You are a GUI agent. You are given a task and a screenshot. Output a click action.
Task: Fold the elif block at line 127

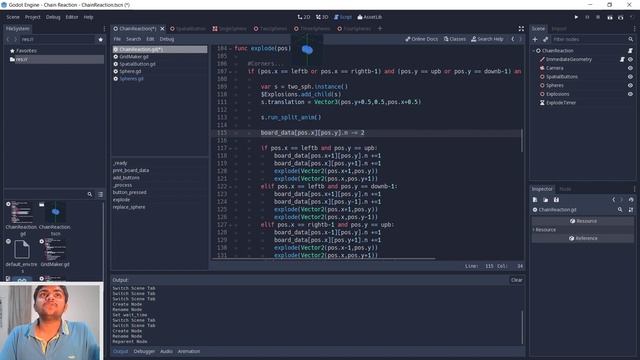pos(231,225)
